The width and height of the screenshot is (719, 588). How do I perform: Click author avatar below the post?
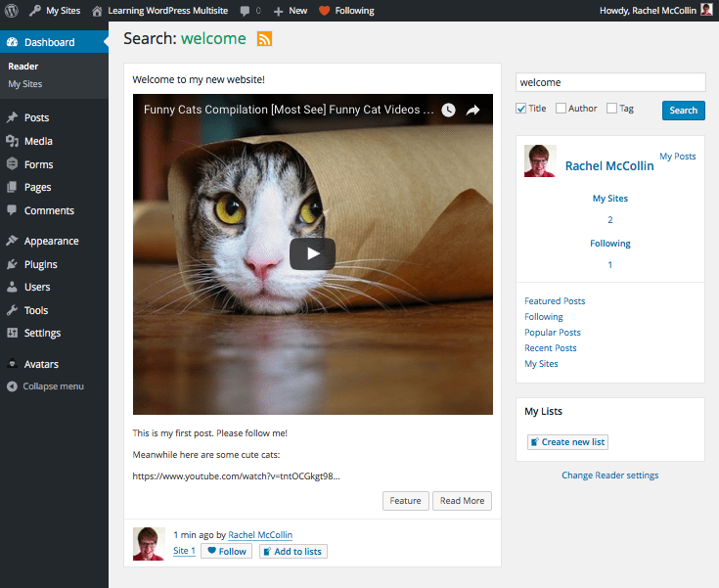tap(149, 544)
